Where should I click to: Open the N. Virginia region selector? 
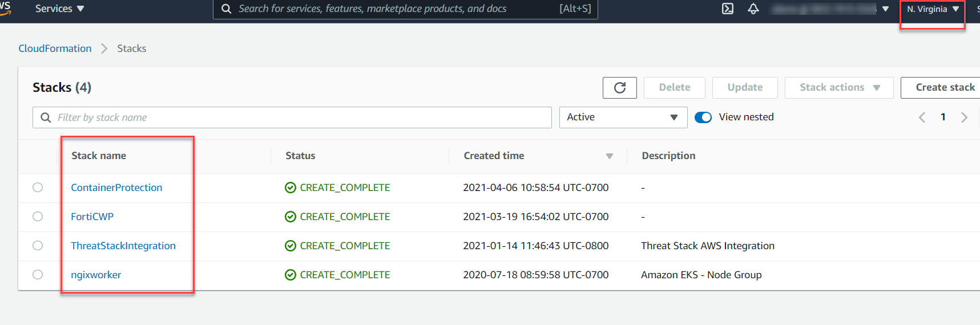point(932,9)
